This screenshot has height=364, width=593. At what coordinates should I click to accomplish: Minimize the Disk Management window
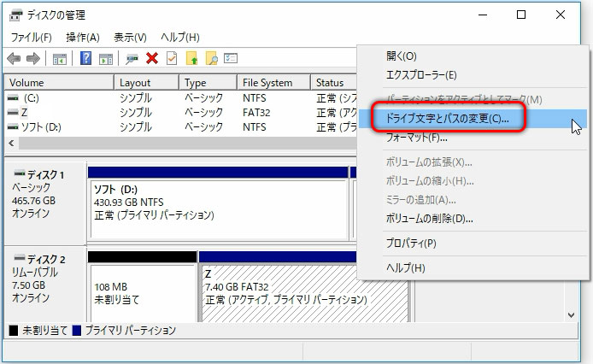[x=483, y=15]
